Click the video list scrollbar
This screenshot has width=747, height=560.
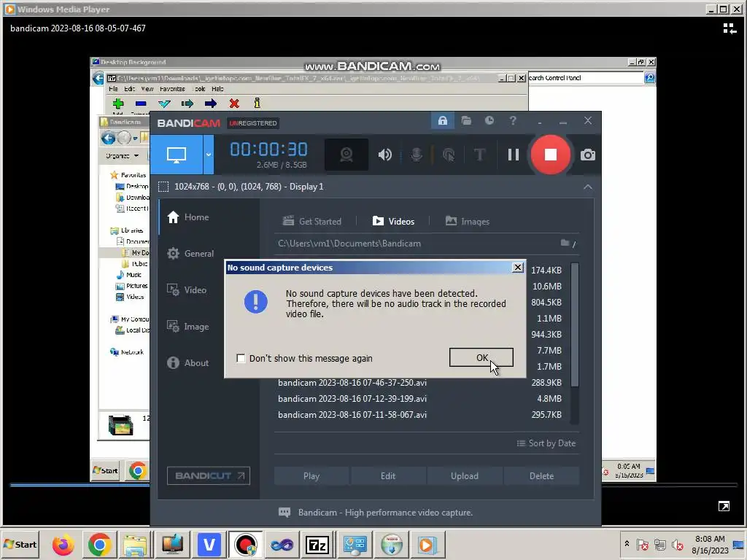pos(575,324)
